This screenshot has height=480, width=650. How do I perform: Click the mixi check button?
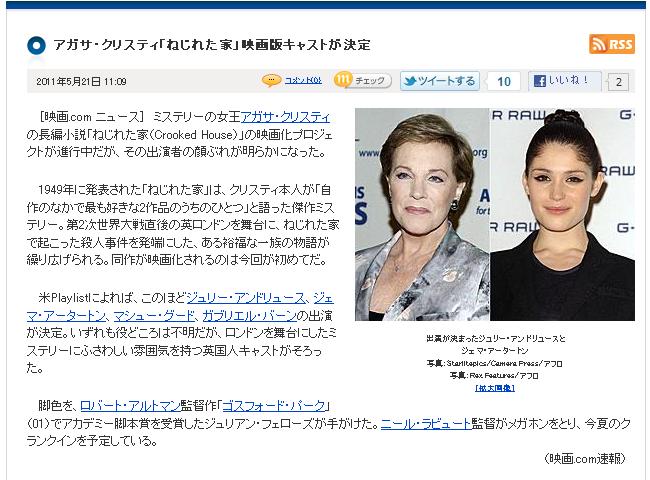click(x=363, y=80)
